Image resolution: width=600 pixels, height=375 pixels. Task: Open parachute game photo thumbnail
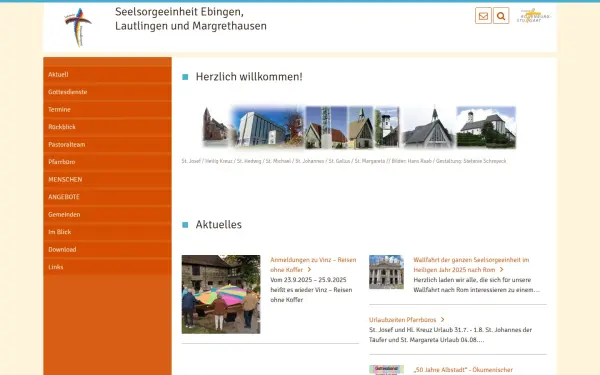(x=221, y=294)
